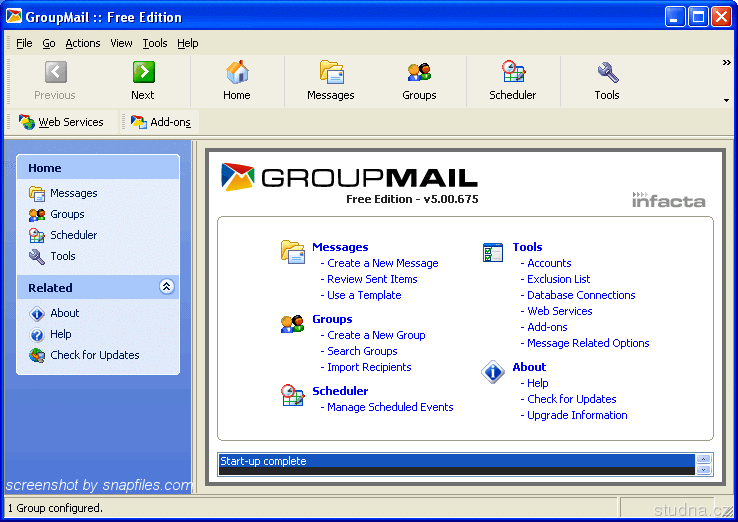Screen dimensions: 738x522
Task: Select Tools in the Home sidebar
Action: 52,256
